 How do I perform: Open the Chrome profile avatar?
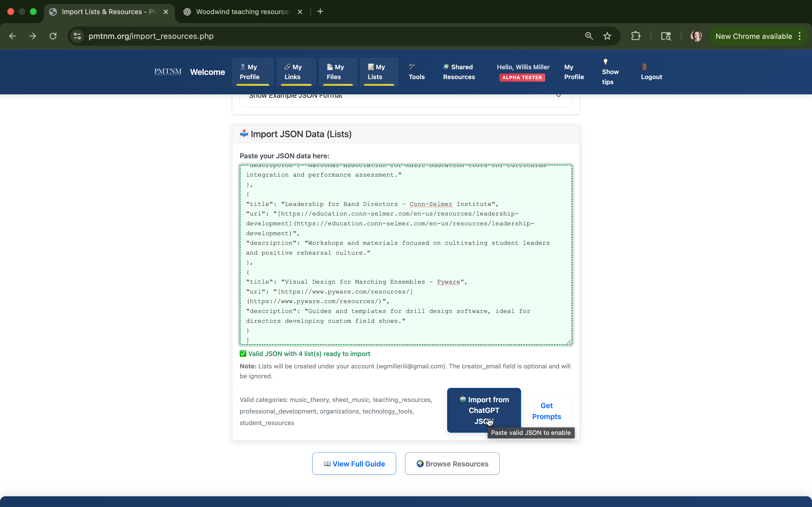696,36
